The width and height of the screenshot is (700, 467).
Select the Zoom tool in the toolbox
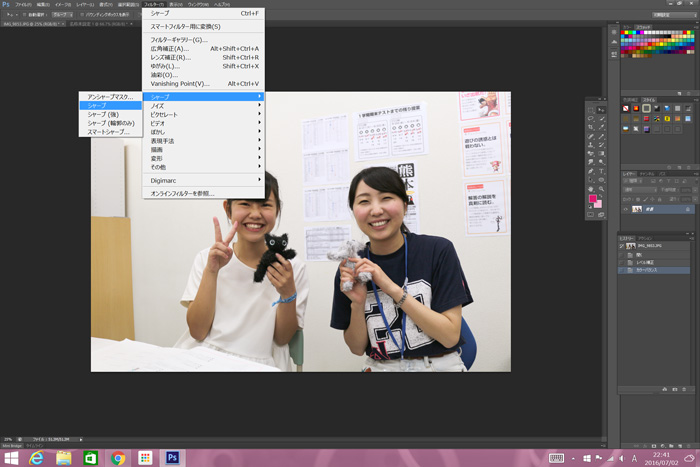click(x=600, y=189)
